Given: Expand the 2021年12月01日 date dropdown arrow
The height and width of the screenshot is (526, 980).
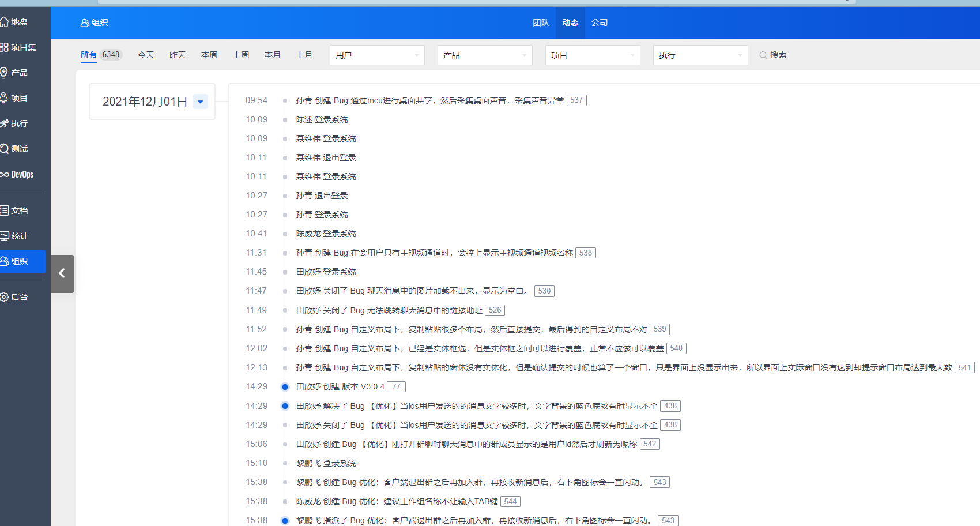Looking at the screenshot, I should 200,102.
